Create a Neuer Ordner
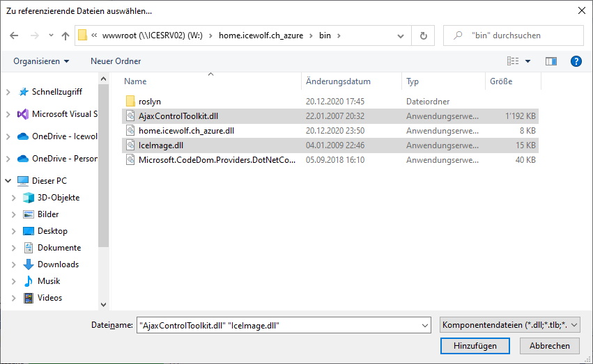Viewport: 593px width, 364px height. click(116, 61)
